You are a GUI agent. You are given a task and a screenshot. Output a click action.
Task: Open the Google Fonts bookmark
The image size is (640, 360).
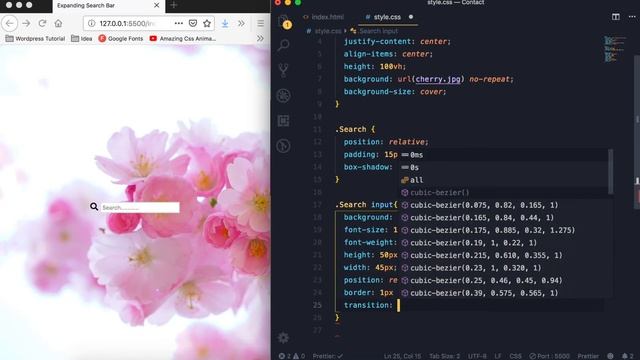point(121,38)
